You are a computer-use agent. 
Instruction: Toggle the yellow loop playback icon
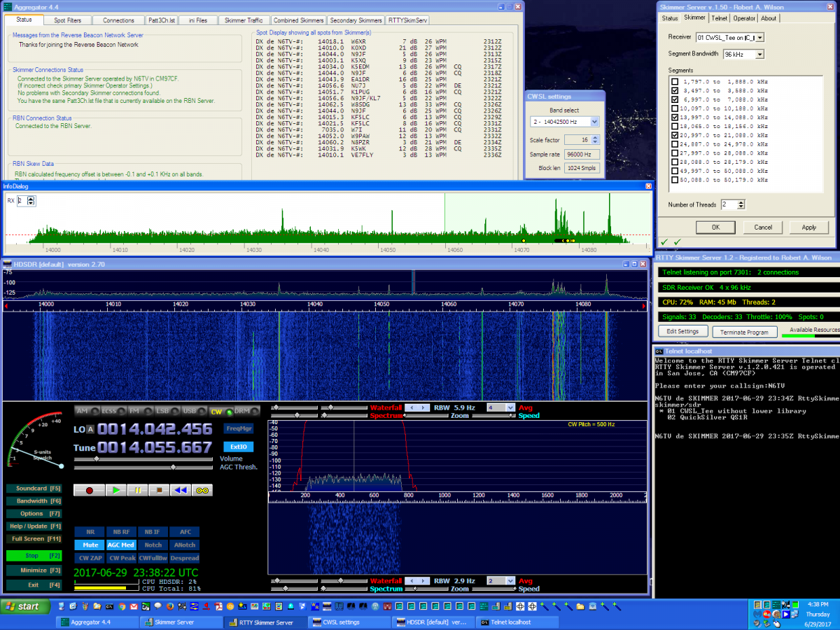202,490
